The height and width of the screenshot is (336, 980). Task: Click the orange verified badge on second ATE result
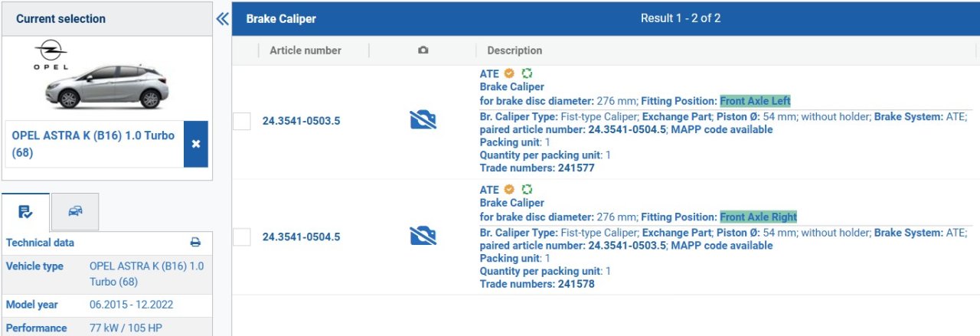pos(509,190)
